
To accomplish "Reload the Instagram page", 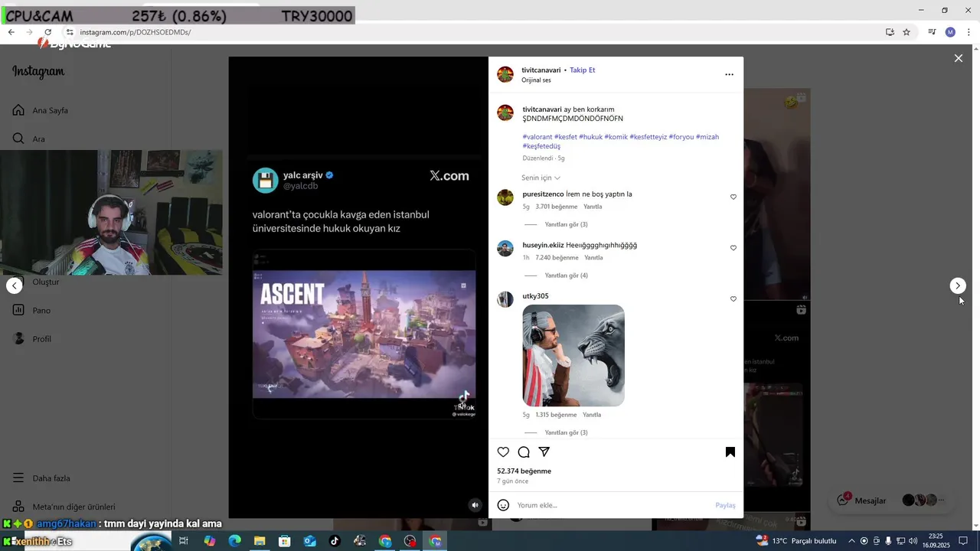I will (47, 32).
